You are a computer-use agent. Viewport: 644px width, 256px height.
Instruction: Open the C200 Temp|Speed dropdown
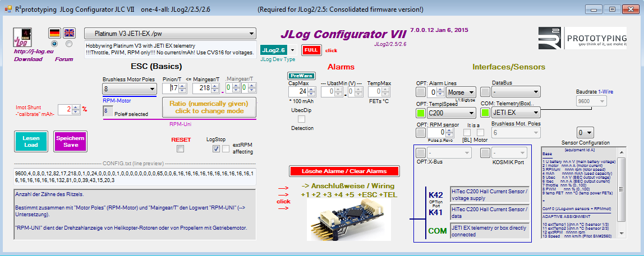coord(451,113)
